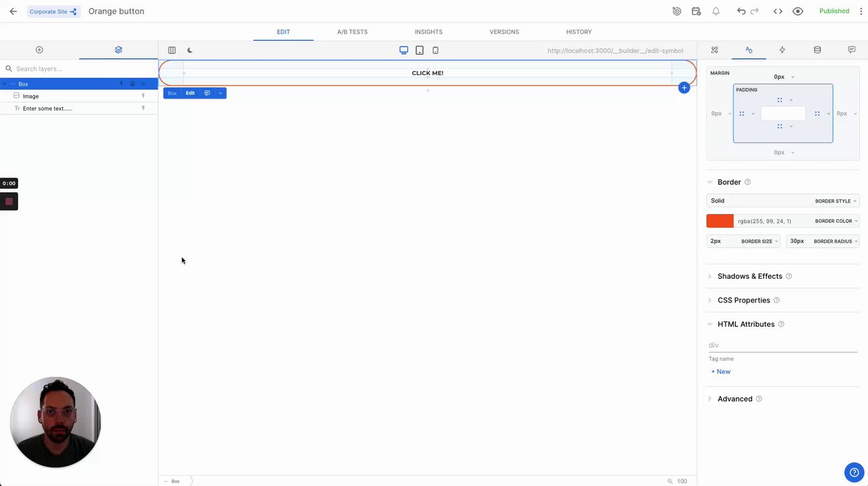Click the Box breadcrumb at bottom
This screenshot has width=868, height=486.
175,481
